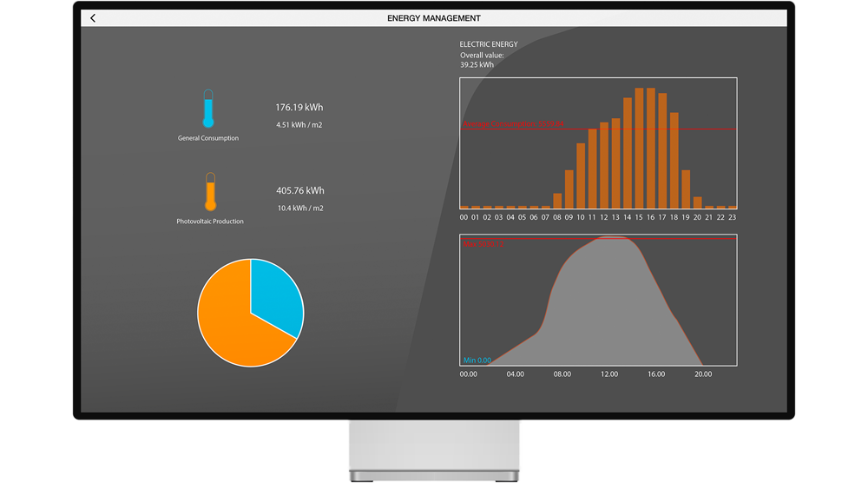Image resolution: width=868 pixels, height=483 pixels.
Task: Click the 10.4 kWh / m2 value
Action: [x=300, y=208]
